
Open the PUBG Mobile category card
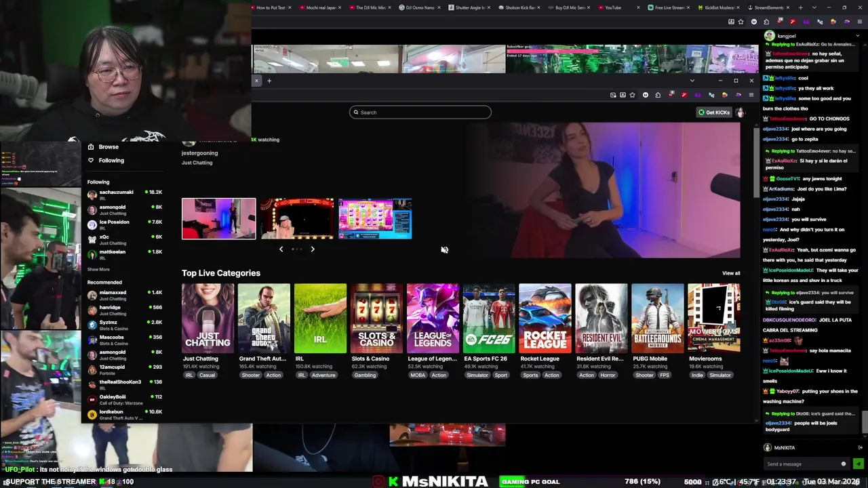658,318
